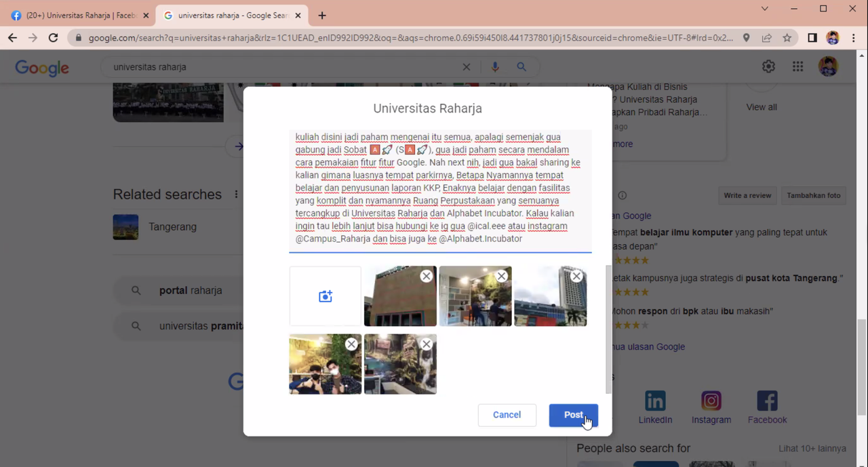
Task: Remove the two people selfie photo
Action: coord(351,344)
